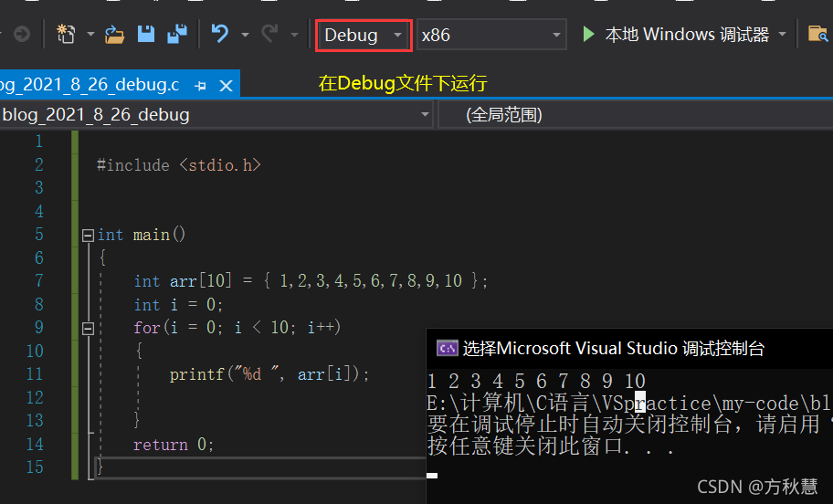
Task: Click the console output '1 2 3 4 5 6 7 8 9 10'
Action: pyautogui.click(x=536, y=382)
